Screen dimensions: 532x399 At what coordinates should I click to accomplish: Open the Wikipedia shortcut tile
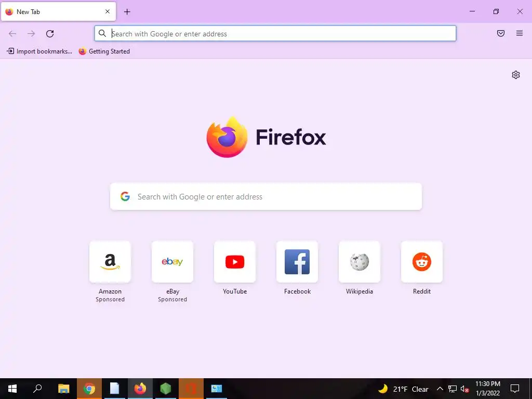[360, 262]
